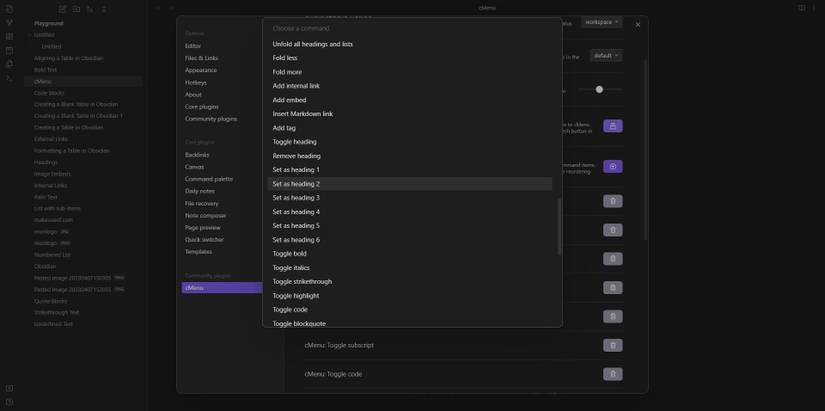Choose 'Set as heading 3'
The width and height of the screenshot is (825, 411).
point(410,198)
